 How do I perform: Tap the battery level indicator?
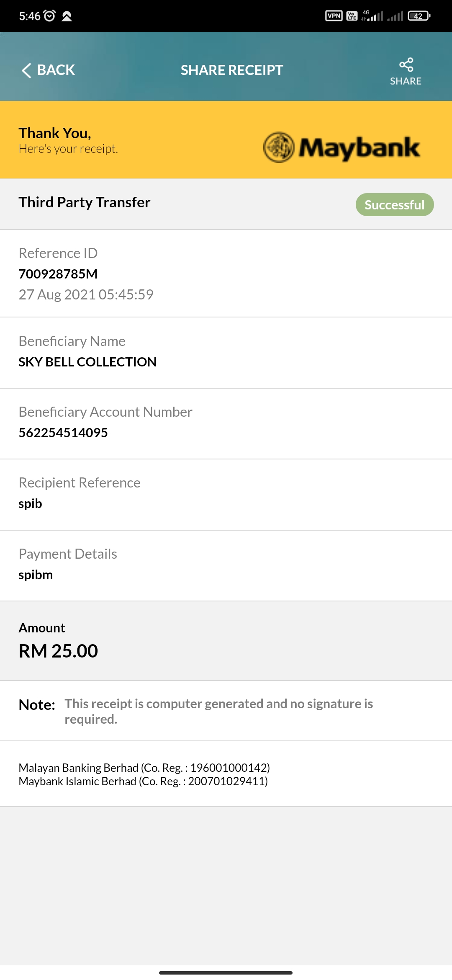[x=419, y=16]
